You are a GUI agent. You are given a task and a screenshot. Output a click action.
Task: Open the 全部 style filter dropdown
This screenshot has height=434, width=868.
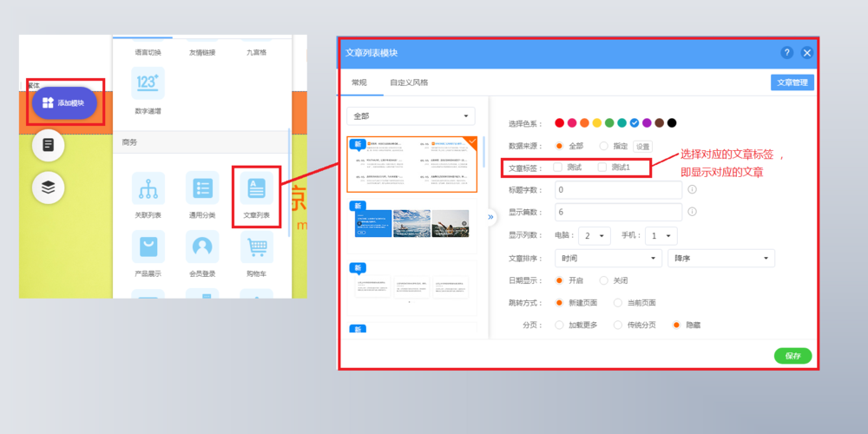click(411, 115)
